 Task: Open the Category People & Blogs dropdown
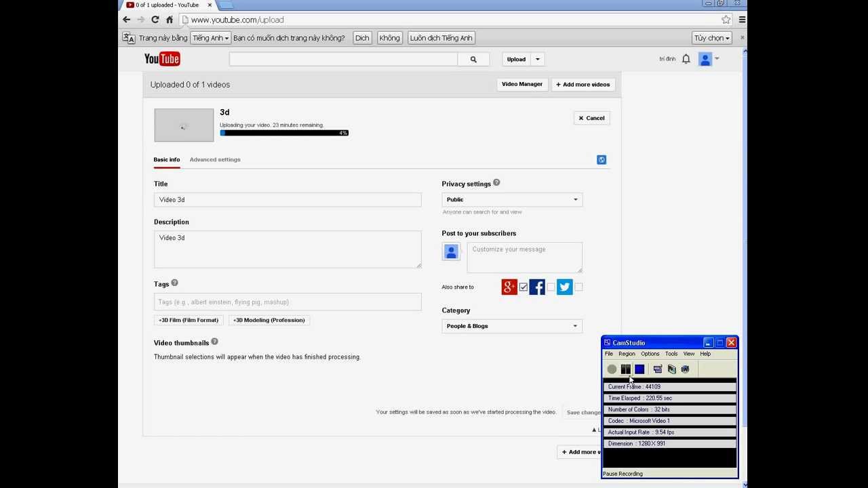click(512, 326)
